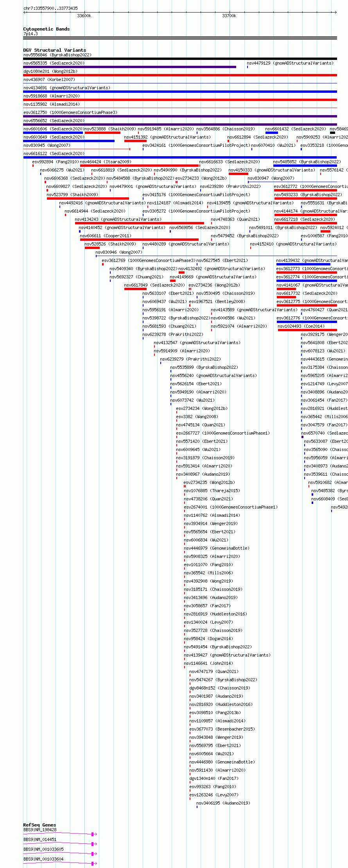
Task: Open esv3424161 pilot project variant label
Action: coord(196,146)
